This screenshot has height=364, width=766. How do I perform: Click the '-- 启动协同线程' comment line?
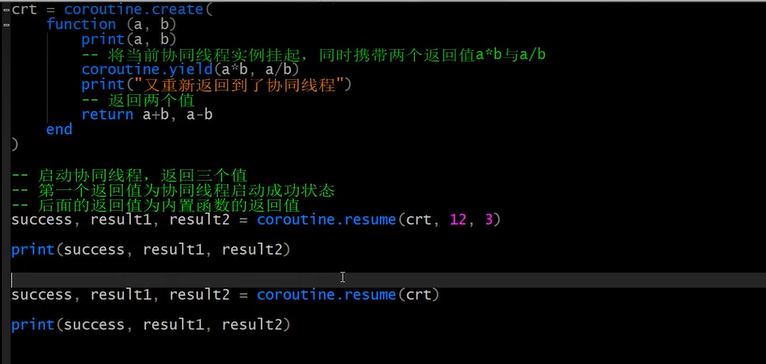[129, 175]
